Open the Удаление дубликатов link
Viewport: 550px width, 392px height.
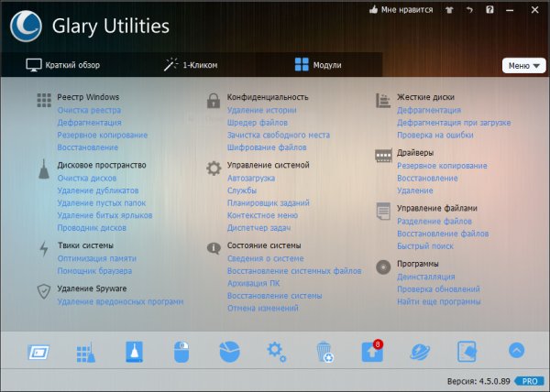tap(98, 191)
